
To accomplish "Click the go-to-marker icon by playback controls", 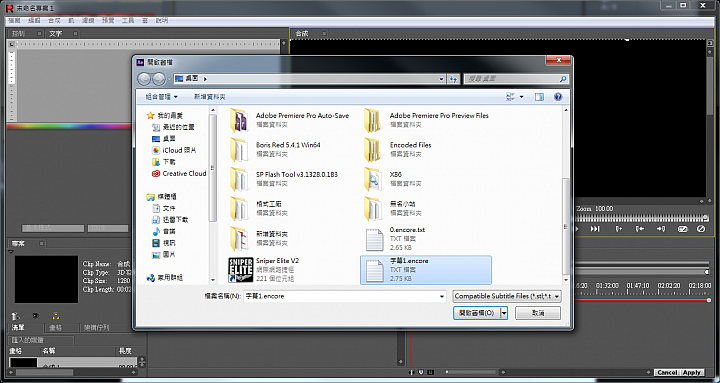I will point(661,229).
